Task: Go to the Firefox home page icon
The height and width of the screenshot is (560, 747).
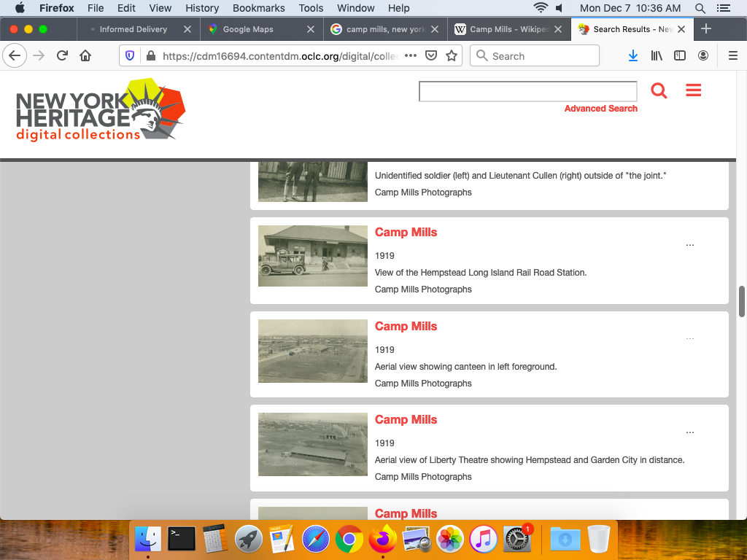Action: [x=85, y=56]
